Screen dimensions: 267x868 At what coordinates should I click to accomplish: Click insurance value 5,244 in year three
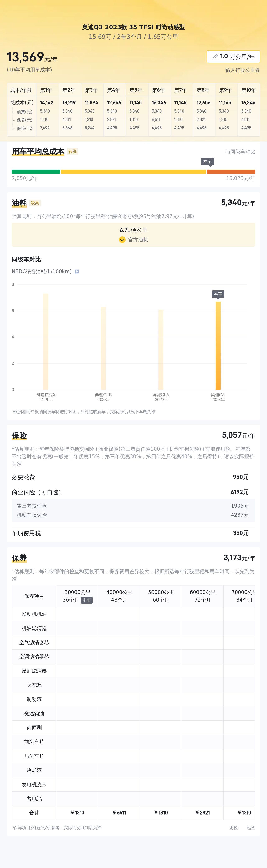(x=89, y=128)
